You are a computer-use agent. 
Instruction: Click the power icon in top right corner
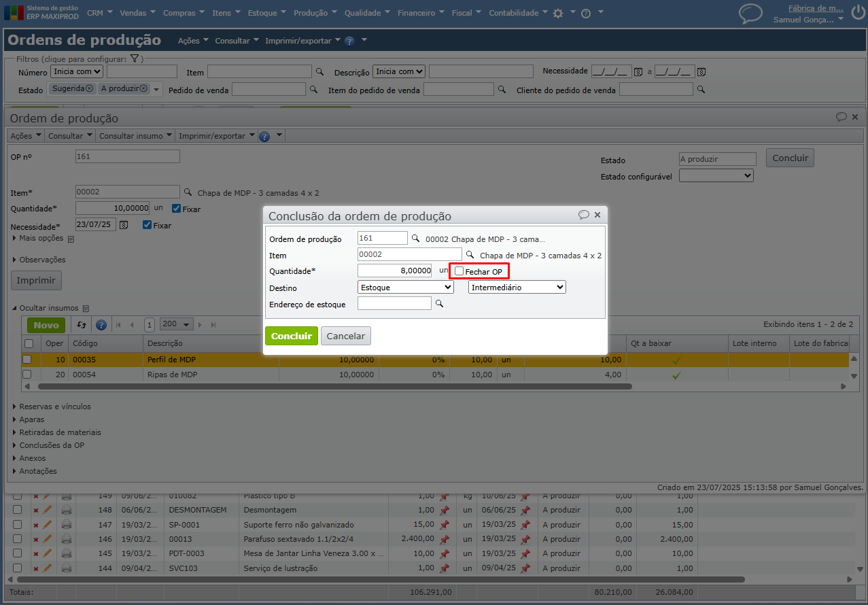(856, 12)
